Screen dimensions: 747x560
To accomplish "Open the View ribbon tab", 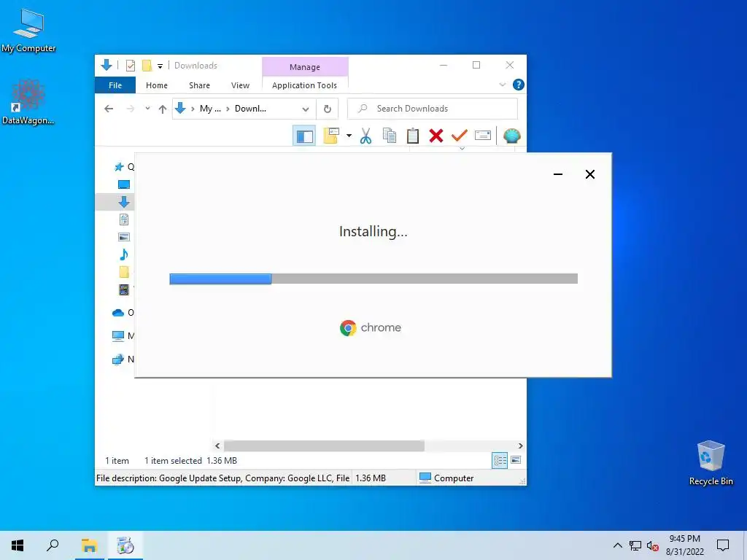I will [240, 85].
